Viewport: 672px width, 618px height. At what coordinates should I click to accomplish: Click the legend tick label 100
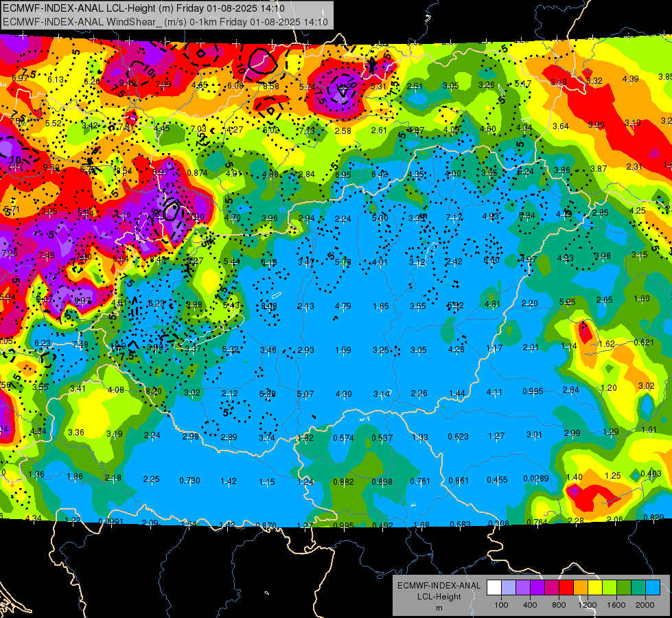coord(501,605)
